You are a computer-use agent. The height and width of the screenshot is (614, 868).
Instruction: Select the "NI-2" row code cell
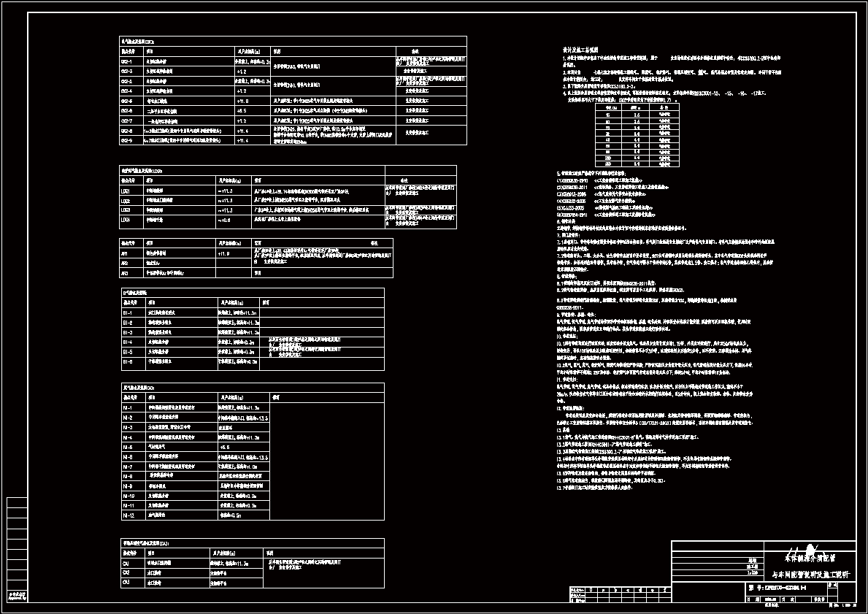pyautogui.click(x=134, y=418)
